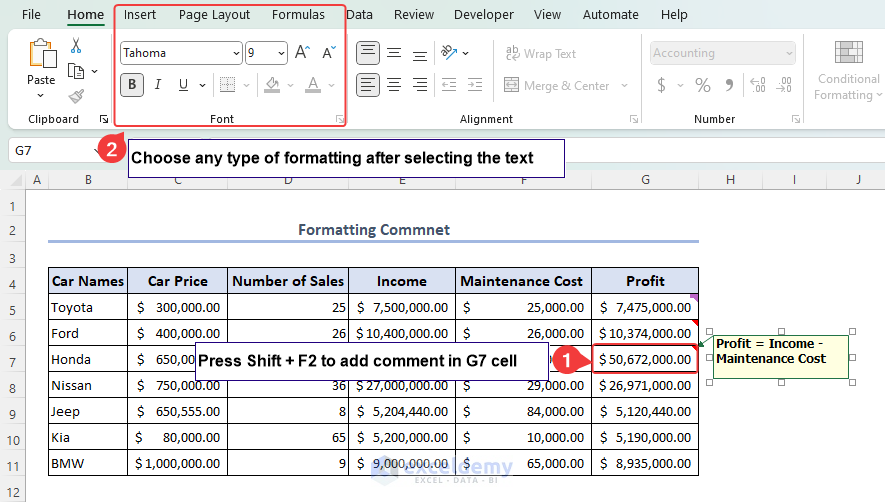Increase font size with the larger A

click(x=302, y=53)
